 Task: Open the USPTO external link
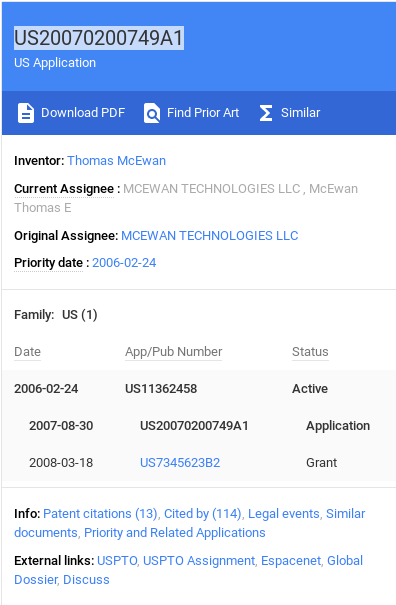[x=117, y=561]
